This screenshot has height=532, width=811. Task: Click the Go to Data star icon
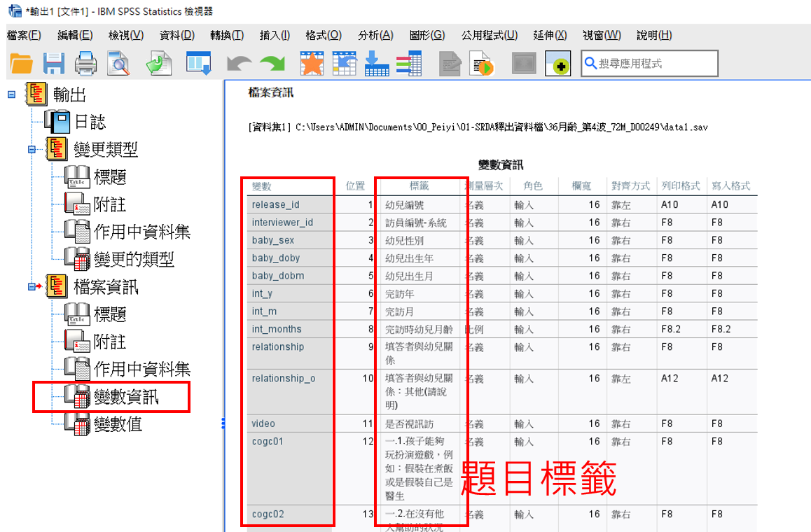point(312,64)
